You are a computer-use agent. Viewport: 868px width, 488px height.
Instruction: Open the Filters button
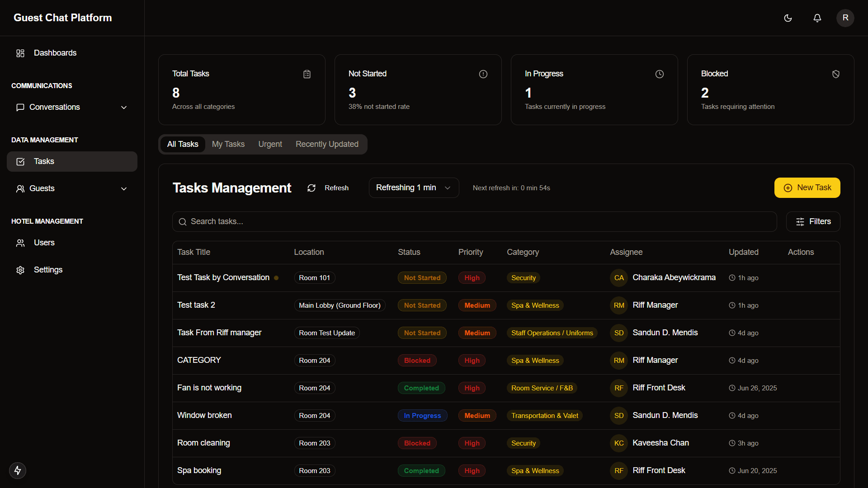pyautogui.click(x=813, y=221)
